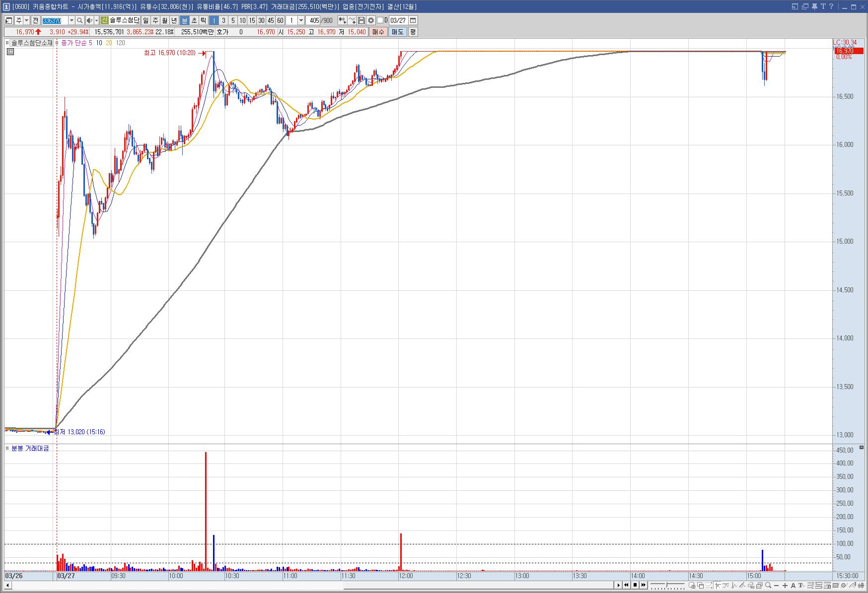The height and width of the screenshot is (593, 868).
Task: Select the 1-minute interval button
Action: pyautogui.click(x=214, y=20)
